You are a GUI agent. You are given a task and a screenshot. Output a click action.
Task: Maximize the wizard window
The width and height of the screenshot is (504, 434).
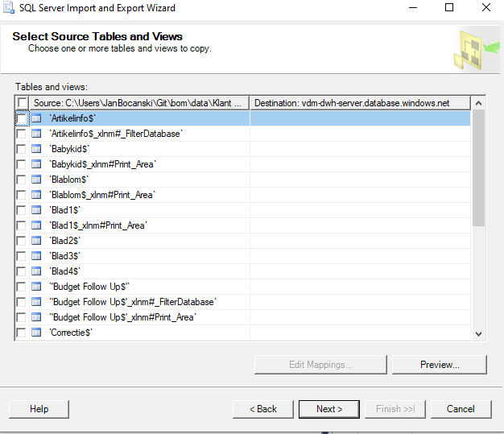coord(449,7)
